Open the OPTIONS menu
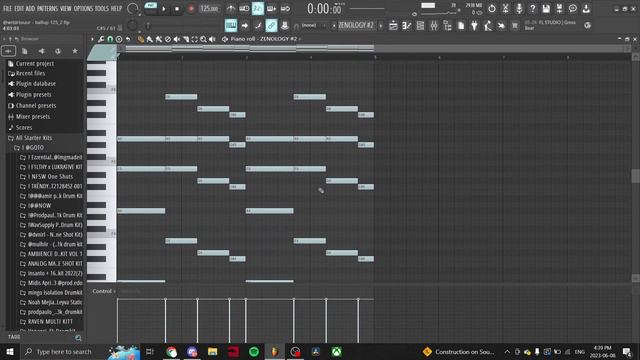The width and height of the screenshot is (640, 360). (x=83, y=8)
